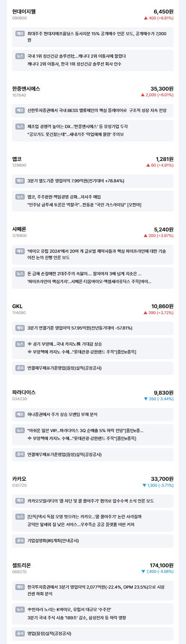186x644 pixels.
Task: Open the 카카오 콜 몰아주기 memo
Action: pos(93,501)
